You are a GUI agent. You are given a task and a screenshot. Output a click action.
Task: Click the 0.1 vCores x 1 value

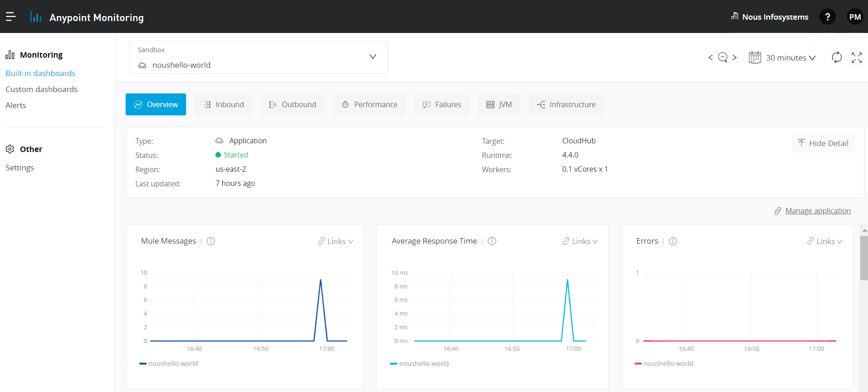click(x=585, y=169)
